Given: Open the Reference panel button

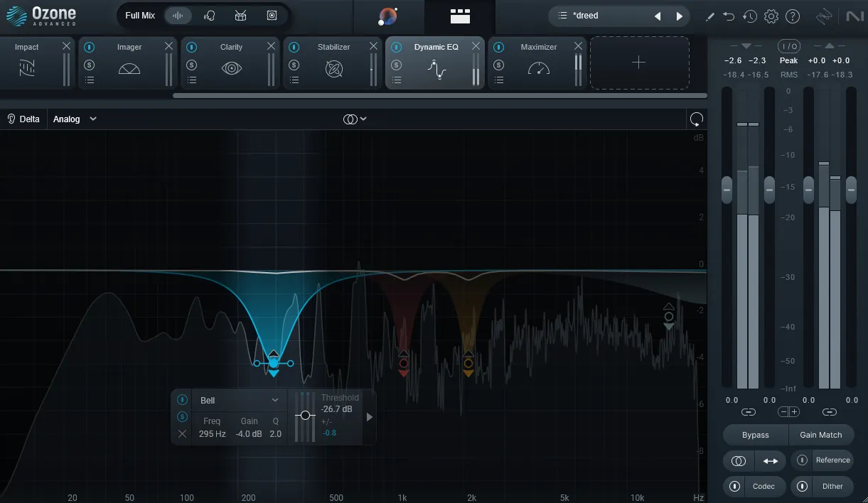Looking at the screenshot, I should tap(832, 460).
